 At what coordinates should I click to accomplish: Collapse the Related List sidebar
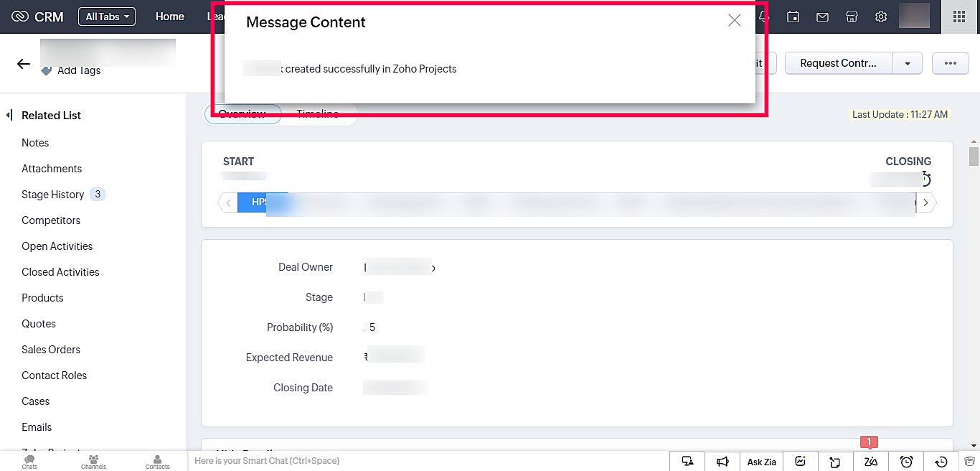(9, 115)
